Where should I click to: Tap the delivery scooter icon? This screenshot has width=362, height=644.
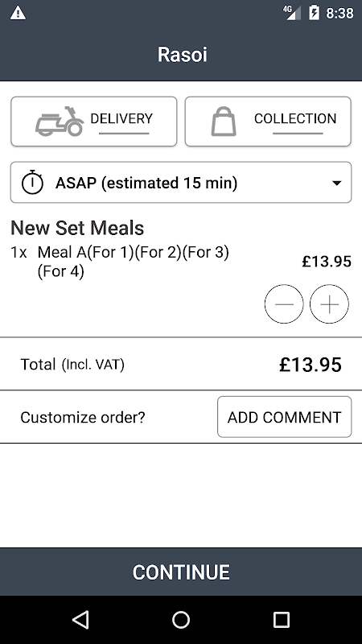pos(60,122)
